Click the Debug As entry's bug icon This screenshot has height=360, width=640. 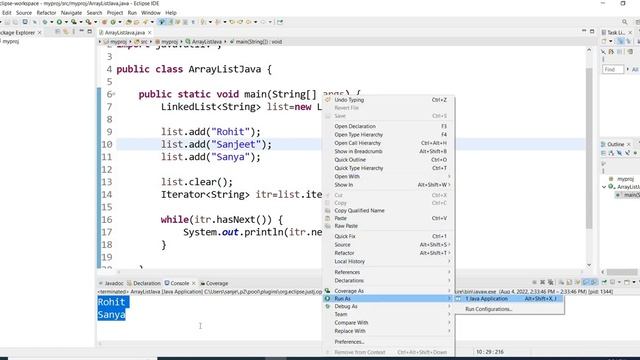[x=327, y=306]
